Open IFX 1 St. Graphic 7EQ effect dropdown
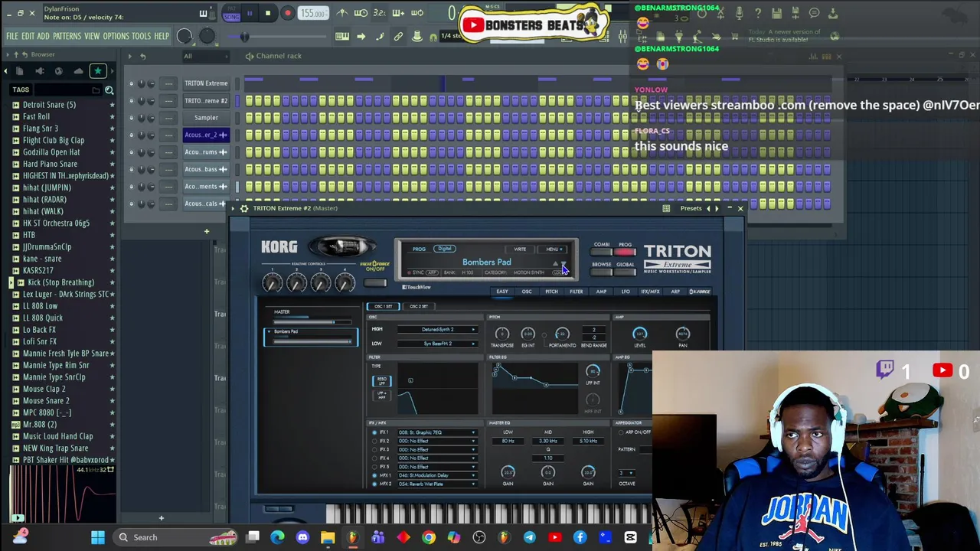This screenshot has width=980, height=551. pyautogui.click(x=437, y=432)
